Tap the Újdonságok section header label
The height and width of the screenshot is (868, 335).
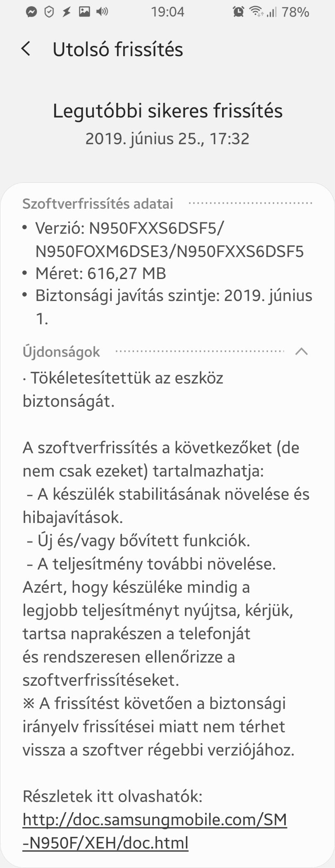[61, 352]
